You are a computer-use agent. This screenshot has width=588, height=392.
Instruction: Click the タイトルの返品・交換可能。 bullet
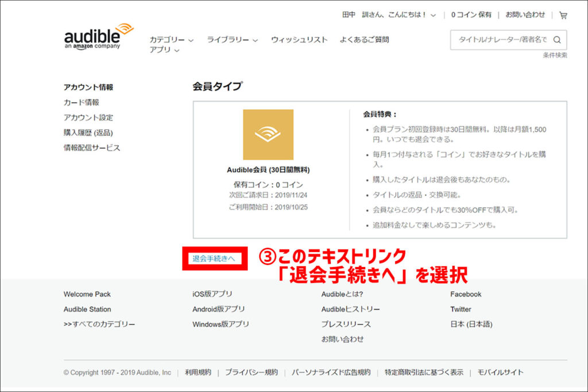(x=417, y=195)
